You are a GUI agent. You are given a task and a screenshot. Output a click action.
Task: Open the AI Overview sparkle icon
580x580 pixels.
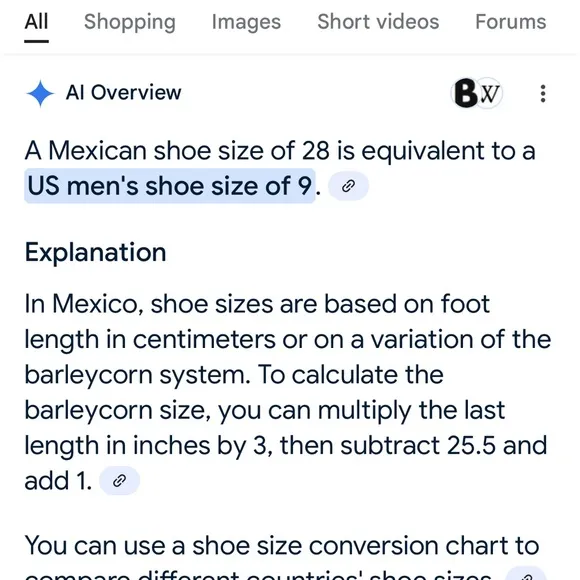(x=40, y=94)
